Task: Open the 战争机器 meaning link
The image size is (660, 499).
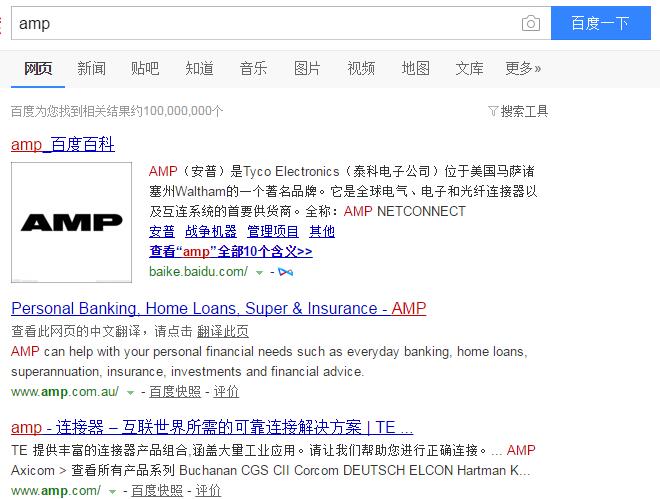Action: pos(211,231)
